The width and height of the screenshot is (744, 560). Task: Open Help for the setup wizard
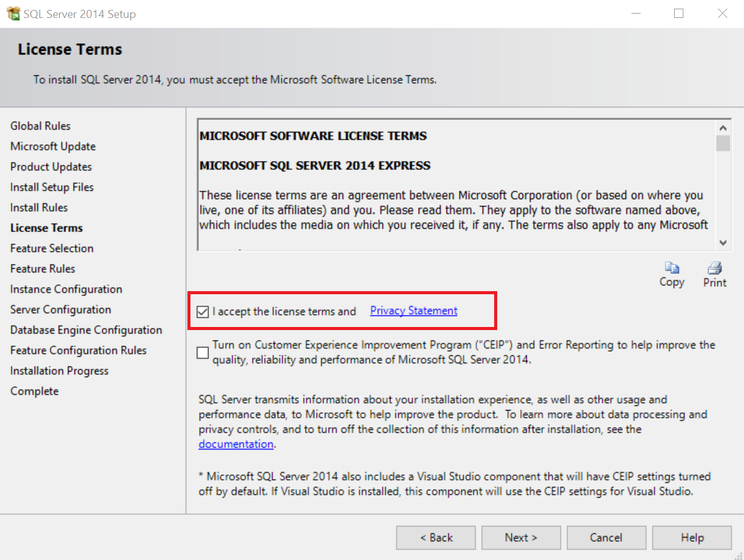coord(692,538)
